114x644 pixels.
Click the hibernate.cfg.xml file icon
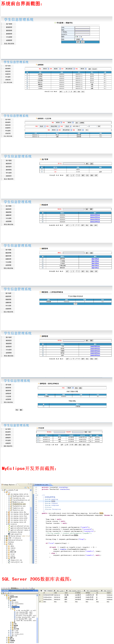(x=9, y=532)
